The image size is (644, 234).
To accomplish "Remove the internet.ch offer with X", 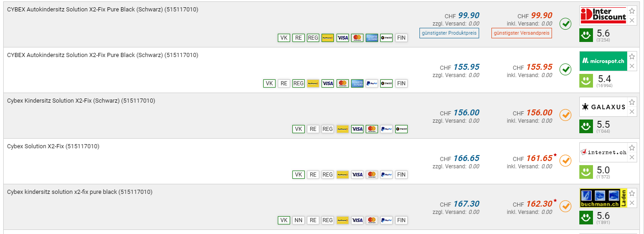I will 632,157.
